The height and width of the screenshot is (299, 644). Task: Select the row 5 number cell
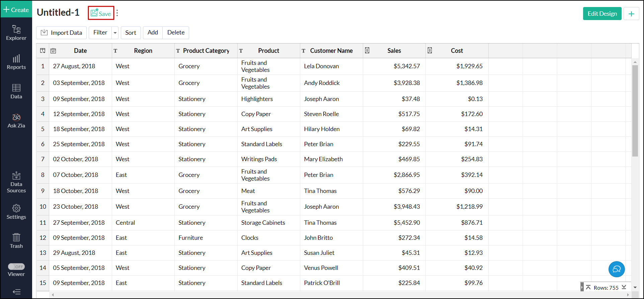click(43, 129)
